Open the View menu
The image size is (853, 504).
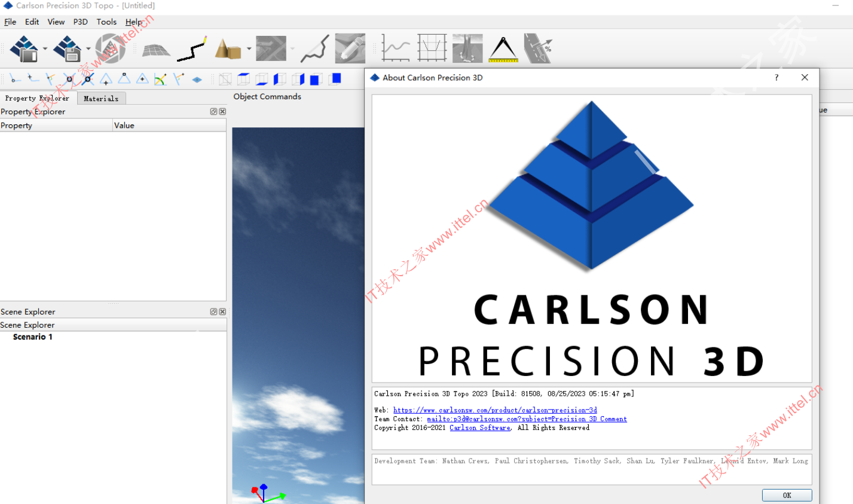(56, 22)
